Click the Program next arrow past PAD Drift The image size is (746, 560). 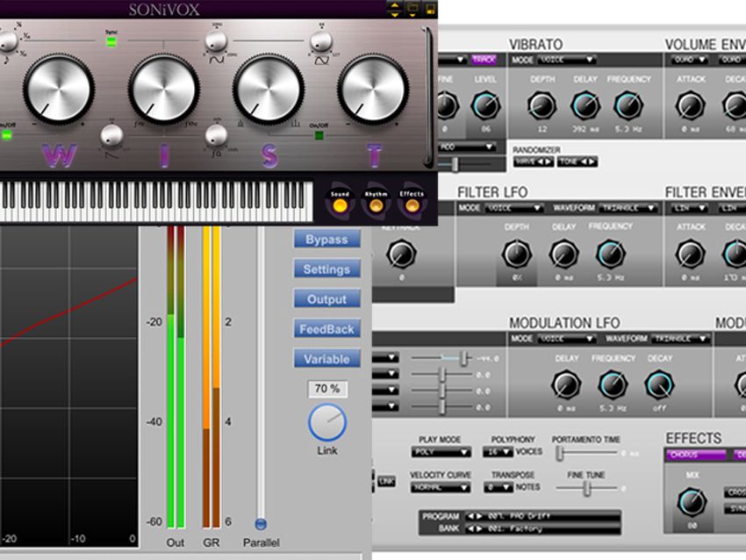481,515
